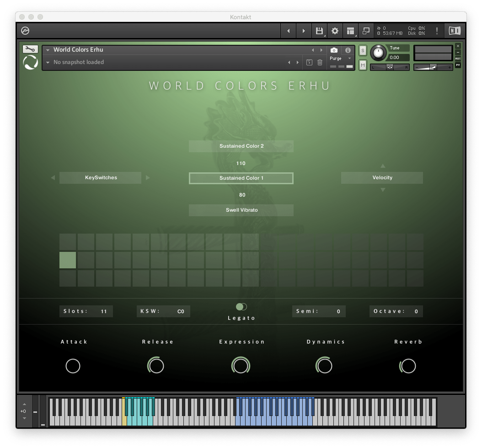Image resolution: width=482 pixels, height=448 pixels.
Task: Open instrument name dropdown arrow
Action: [x=48, y=50]
